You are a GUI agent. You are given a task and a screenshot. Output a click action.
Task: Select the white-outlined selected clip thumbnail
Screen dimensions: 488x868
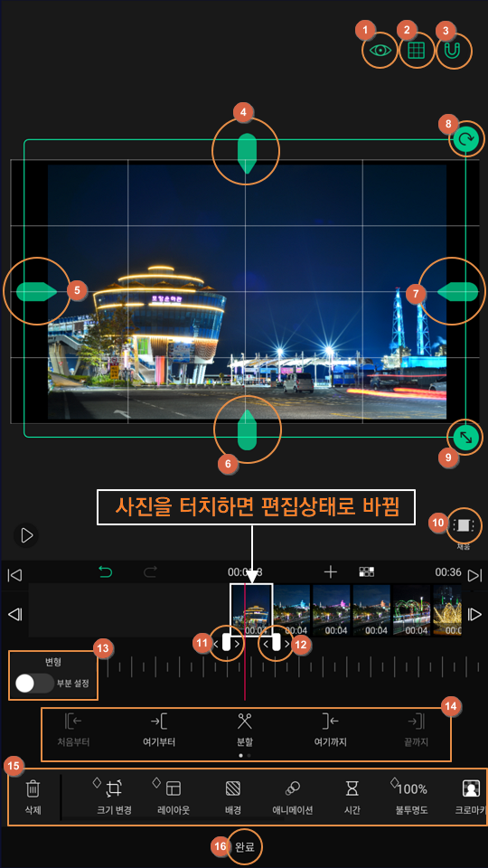[252, 610]
